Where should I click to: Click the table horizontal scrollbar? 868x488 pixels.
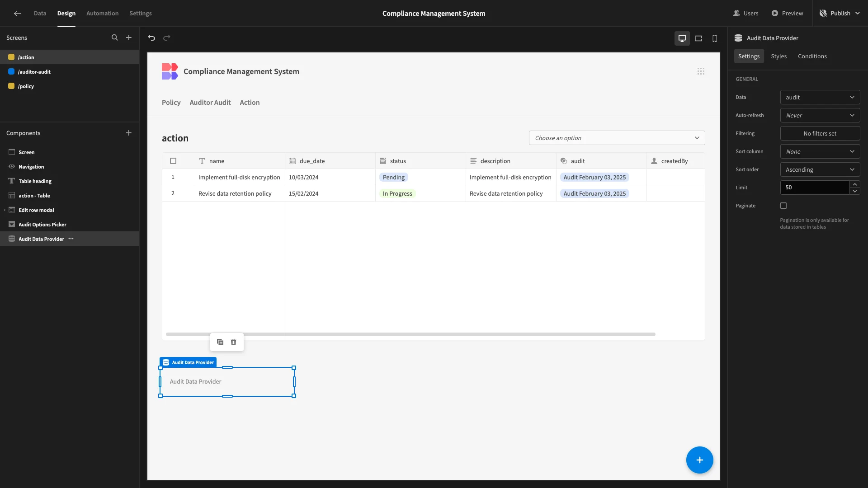(410, 334)
